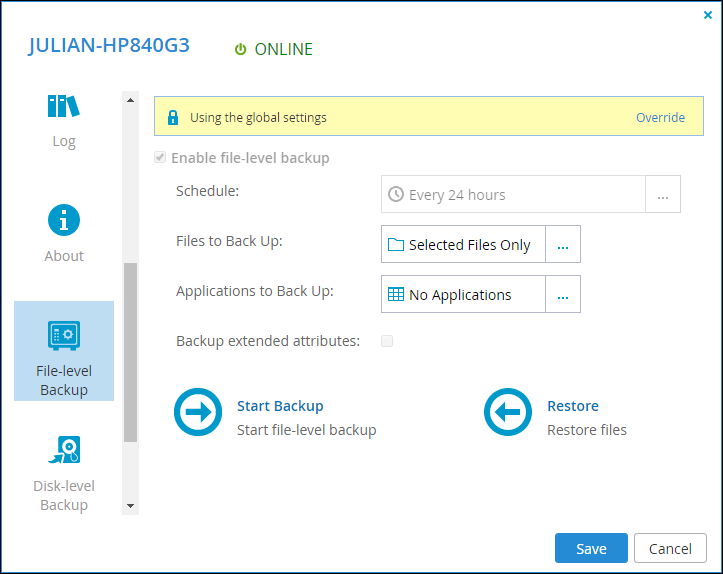
Task: Click the Every 24 hours schedule field
Action: tap(513, 194)
